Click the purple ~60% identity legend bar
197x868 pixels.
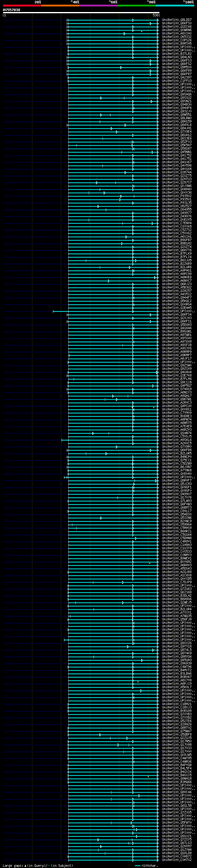[x=98, y=6]
